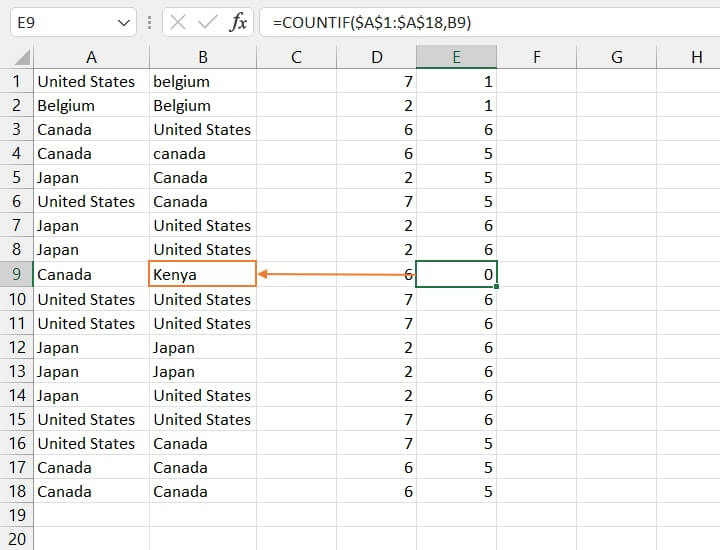Click cell A2 containing Belgium
This screenshot has width=720, height=550.
91,105
